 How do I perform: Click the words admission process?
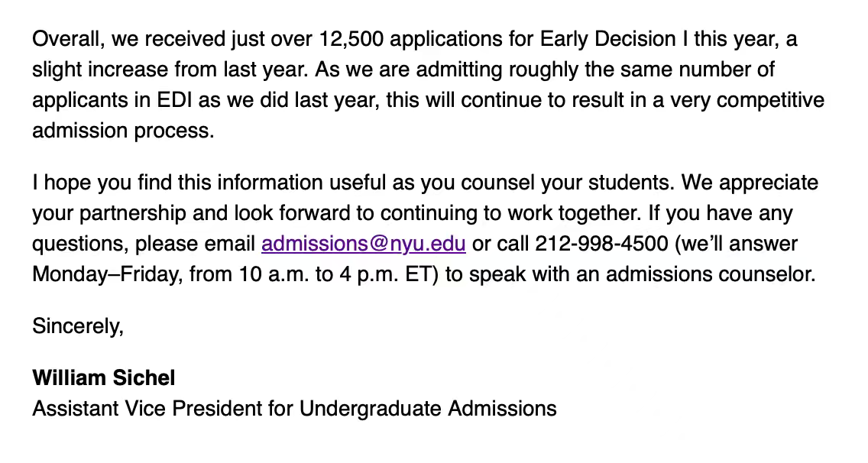click(x=122, y=131)
